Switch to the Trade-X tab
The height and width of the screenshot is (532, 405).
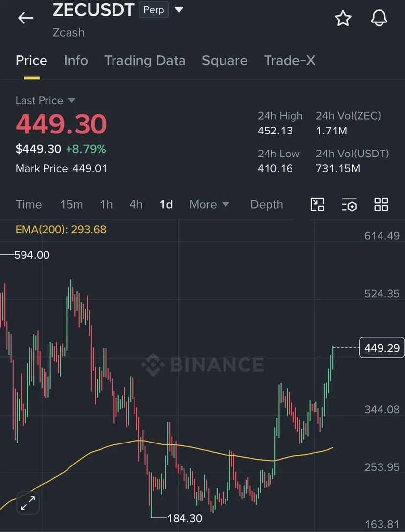[x=290, y=61]
